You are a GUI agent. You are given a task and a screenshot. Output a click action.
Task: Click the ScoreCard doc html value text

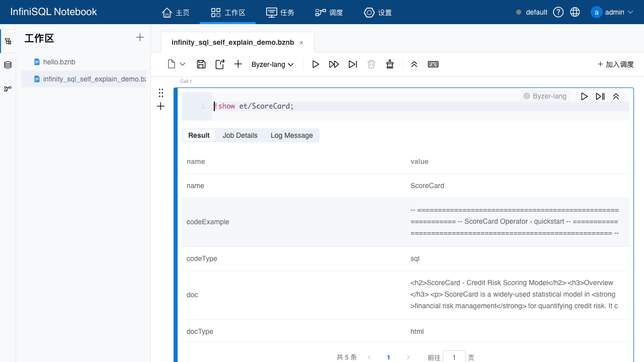tap(514, 294)
